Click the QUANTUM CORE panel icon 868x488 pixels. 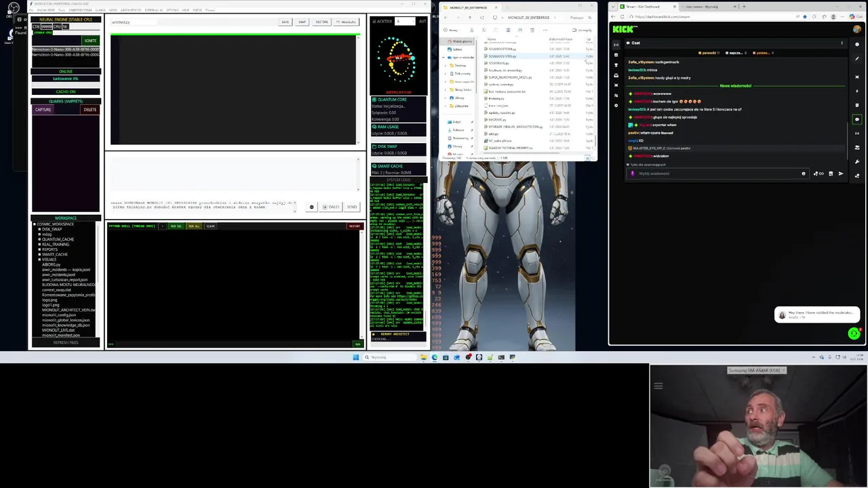point(374,100)
